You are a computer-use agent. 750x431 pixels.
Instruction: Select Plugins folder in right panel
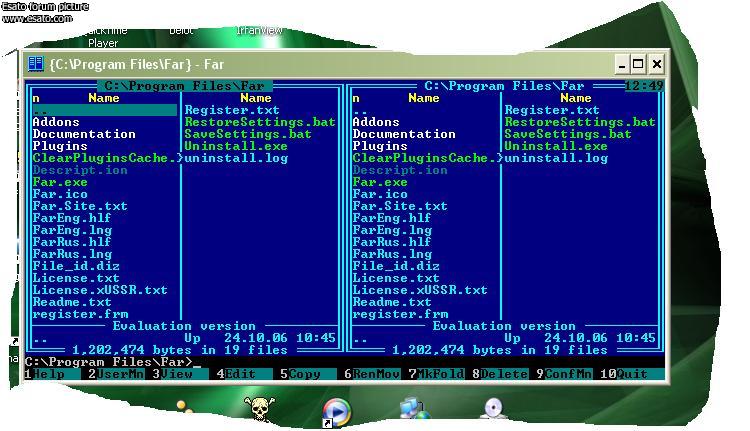pyautogui.click(x=380, y=146)
